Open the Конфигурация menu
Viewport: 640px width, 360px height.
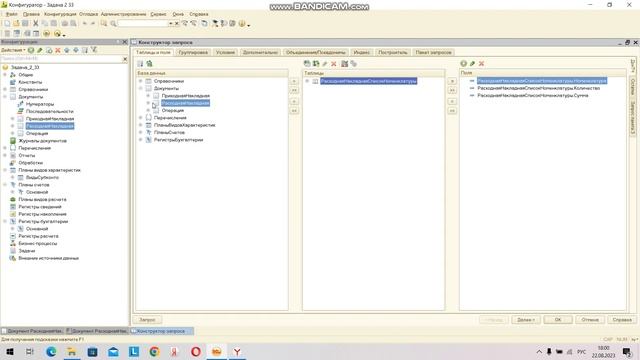tap(60, 14)
